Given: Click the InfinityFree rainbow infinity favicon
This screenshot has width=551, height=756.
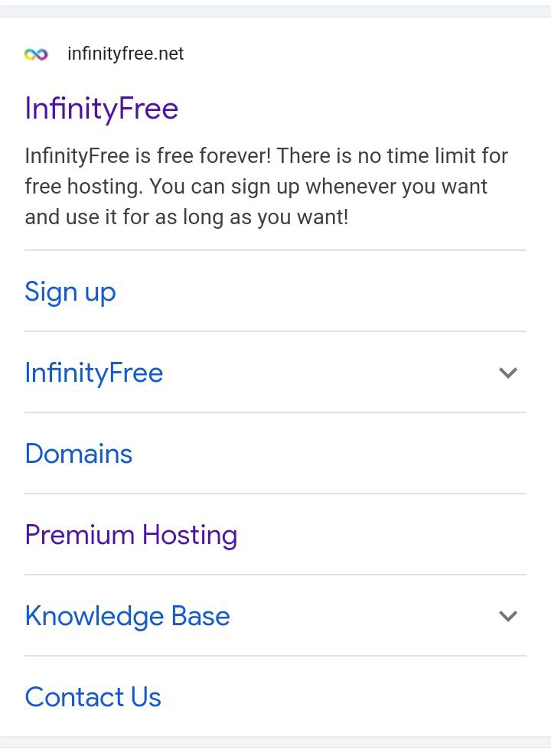Looking at the screenshot, I should 36,54.
